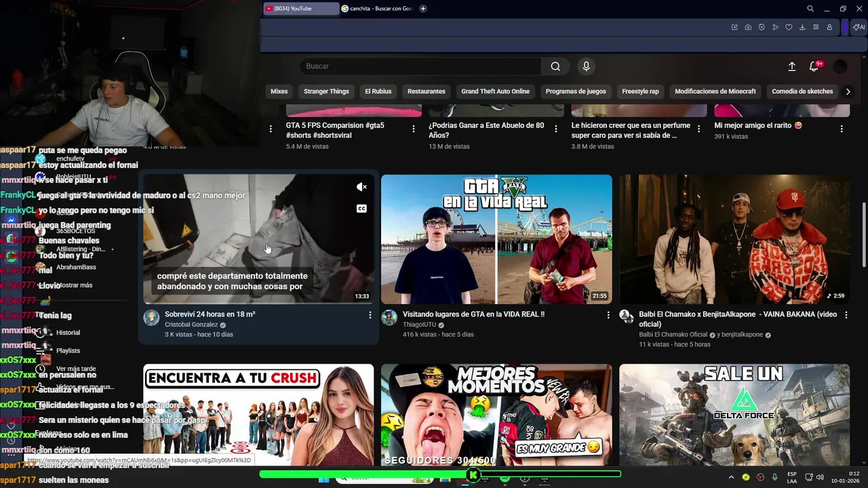Click the browser edit/note icon in toolbar
The height and width of the screenshot is (488, 868).
point(734,27)
